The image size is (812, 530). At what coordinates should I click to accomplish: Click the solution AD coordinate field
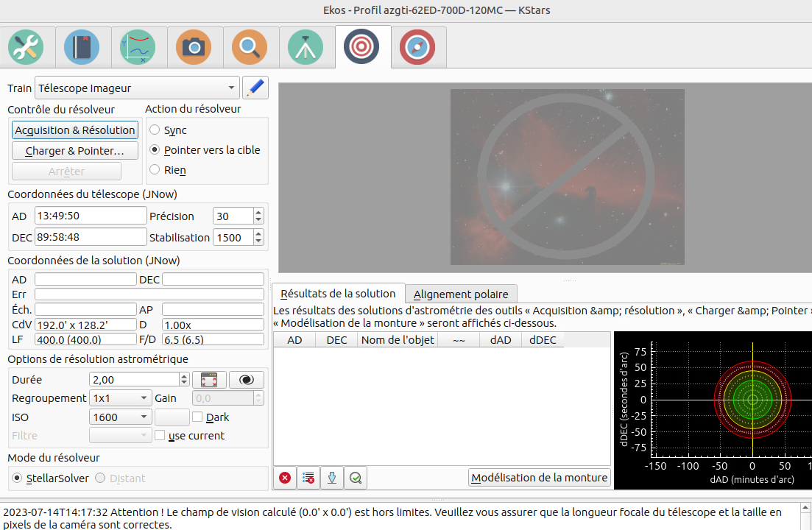(x=85, y=280)
